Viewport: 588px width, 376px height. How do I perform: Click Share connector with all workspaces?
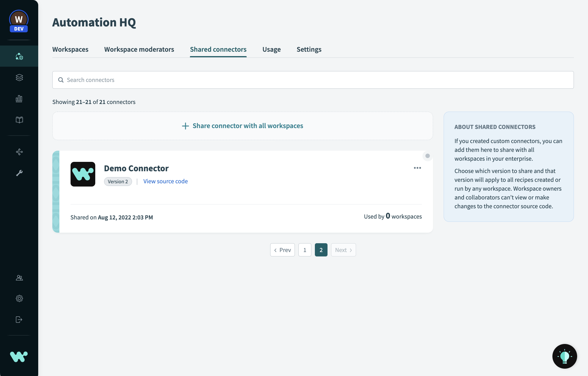243,126
